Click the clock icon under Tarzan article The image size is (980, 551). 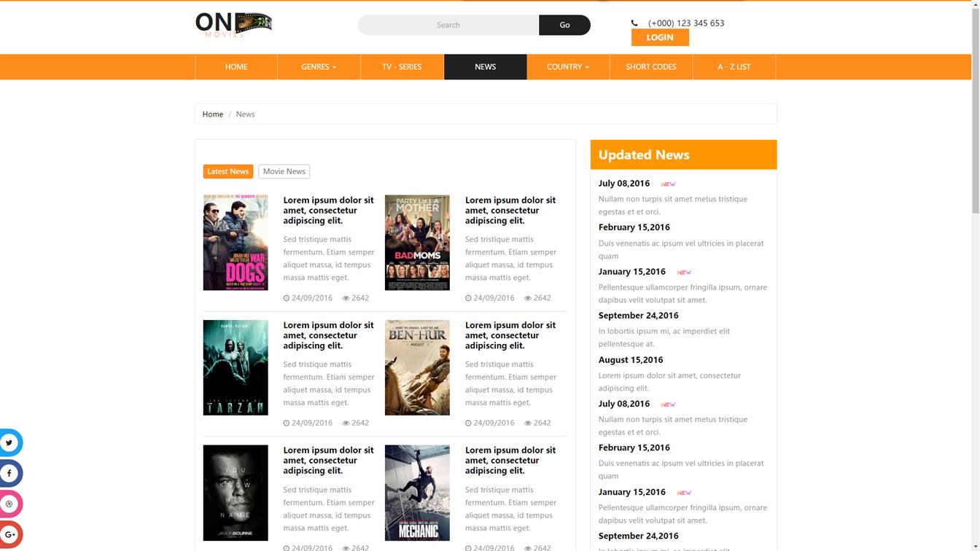[x=286, y=423]
